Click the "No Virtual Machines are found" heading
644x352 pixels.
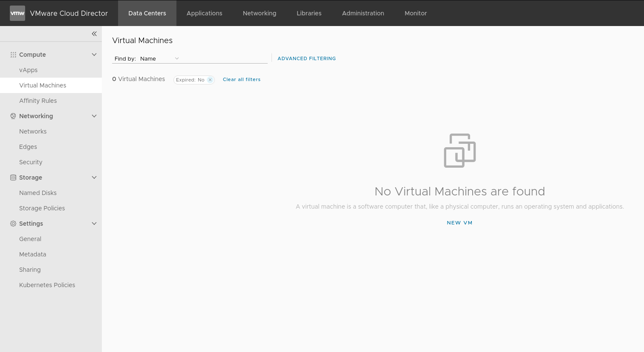459,191
